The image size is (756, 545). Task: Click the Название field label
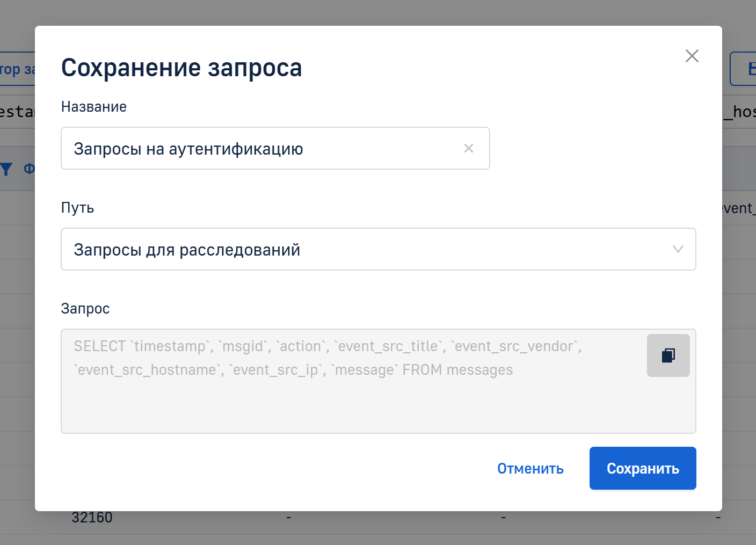94,107
